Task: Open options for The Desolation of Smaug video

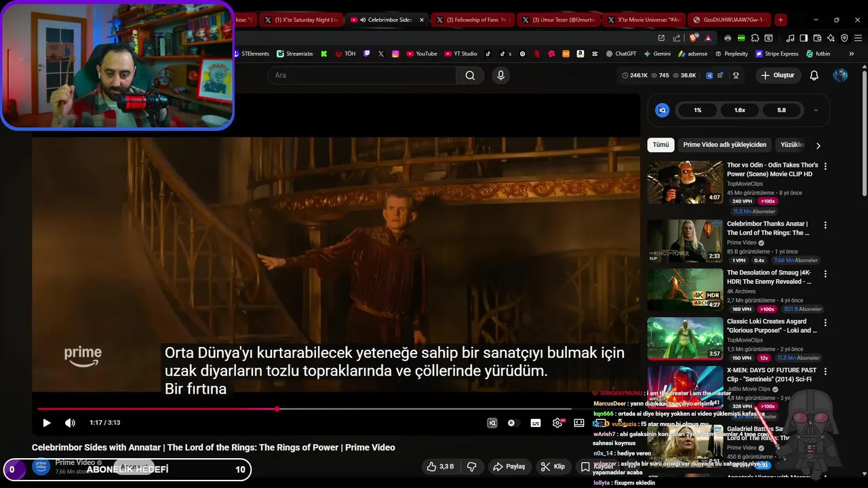Action: coord(825,274)
